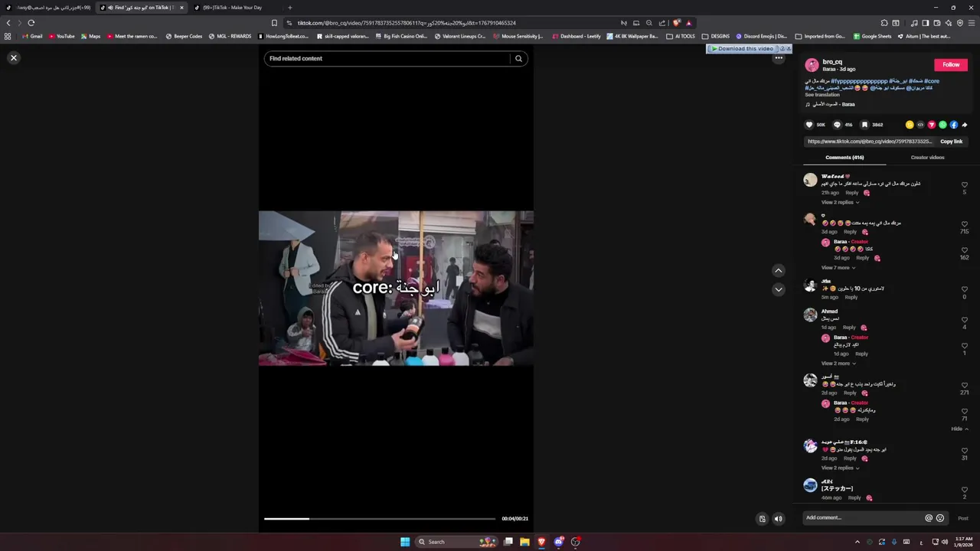Open Brave Rewards triangle icon

point(688,23)
